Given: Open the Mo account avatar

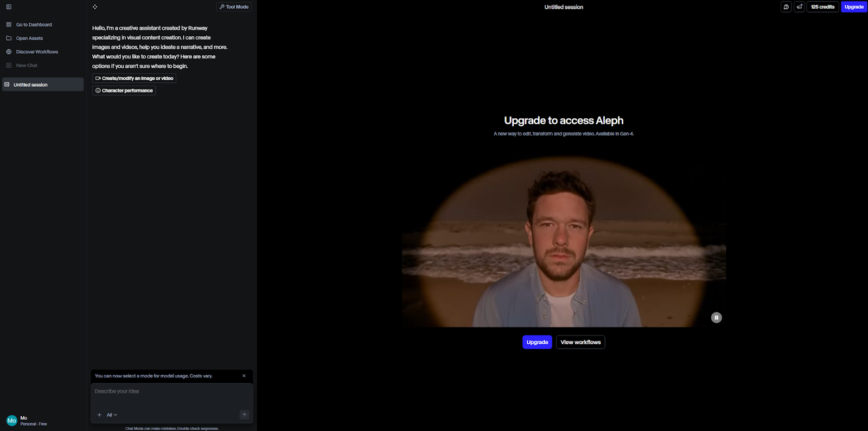Looking at the screenshot, I should pyautogui.click(x=12, y=421).
